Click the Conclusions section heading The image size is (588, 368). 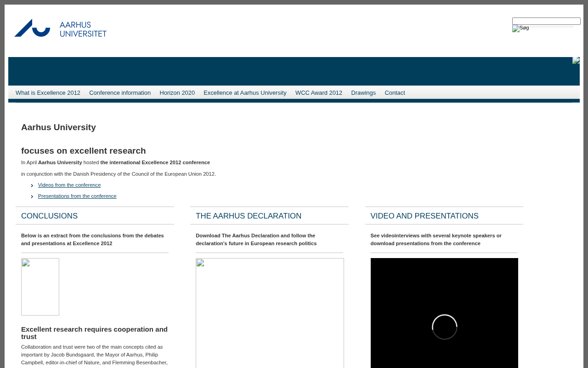(x=50, y=216)
